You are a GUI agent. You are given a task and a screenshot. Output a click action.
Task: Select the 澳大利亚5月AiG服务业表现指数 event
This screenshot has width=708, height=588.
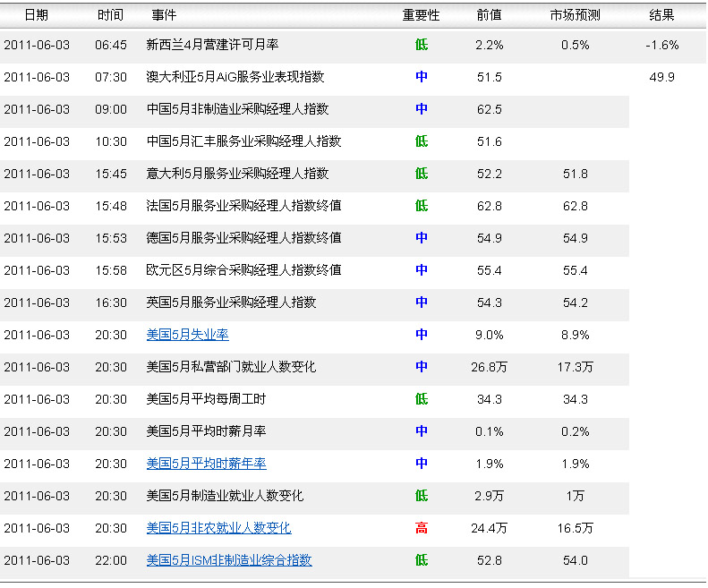pos(235,77)
